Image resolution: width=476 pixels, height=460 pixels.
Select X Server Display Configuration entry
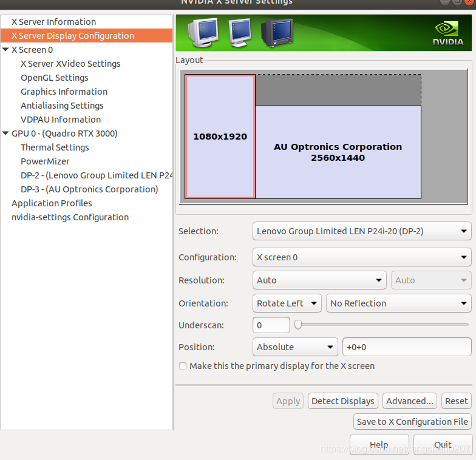86,36
